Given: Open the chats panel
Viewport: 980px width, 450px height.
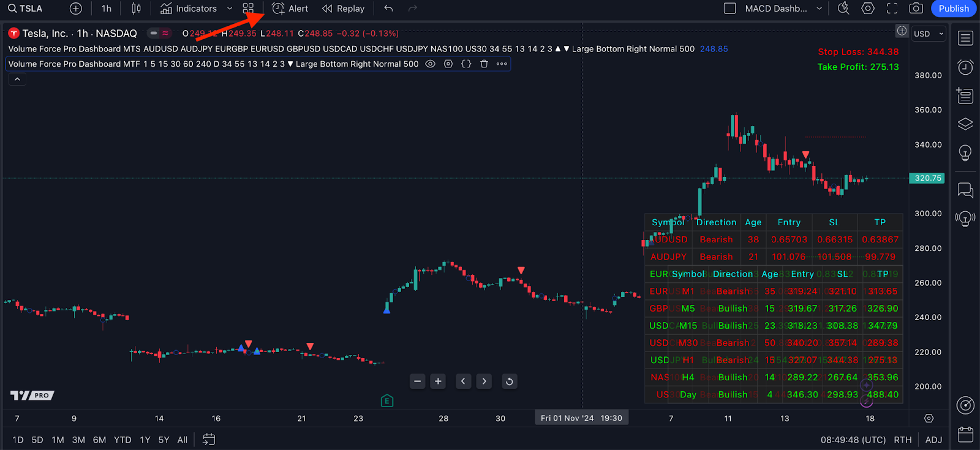Looking at the screenshot, I should (x=965, y=190).
